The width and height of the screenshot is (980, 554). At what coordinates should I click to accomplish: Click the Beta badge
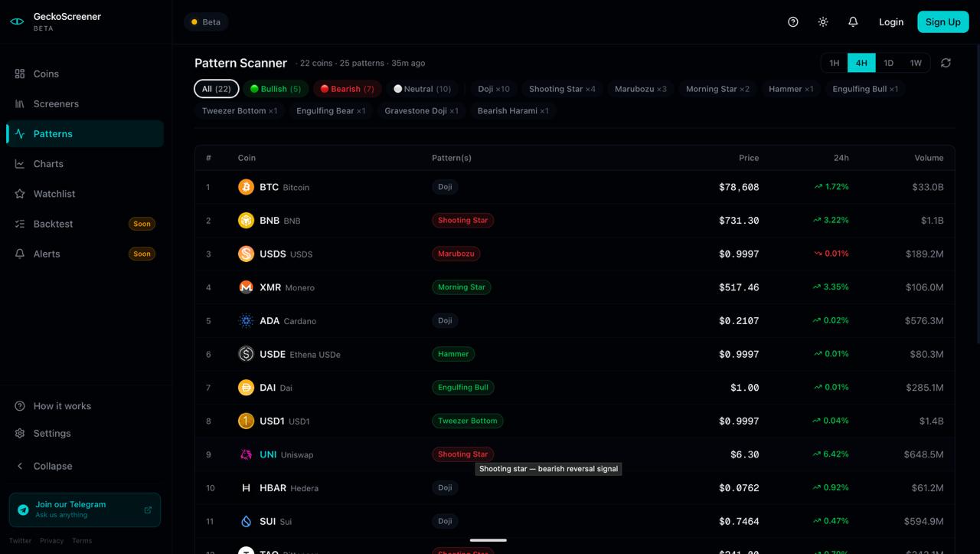206,22
